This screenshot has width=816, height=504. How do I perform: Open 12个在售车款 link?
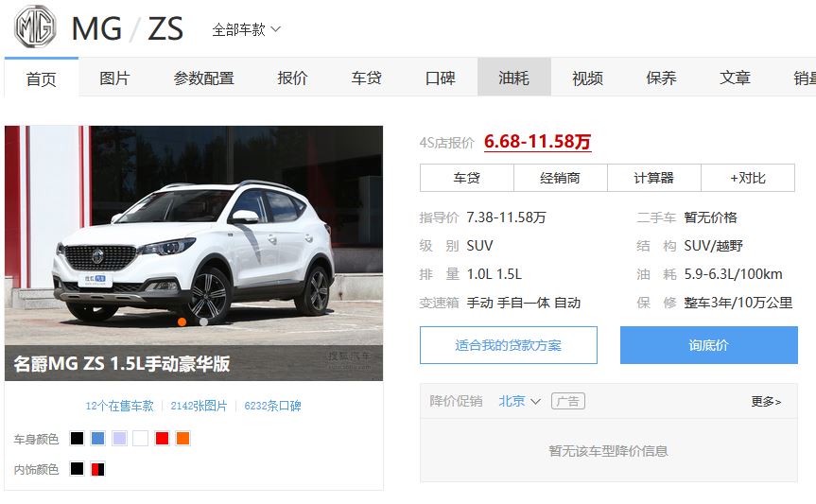tap(120, 406)
